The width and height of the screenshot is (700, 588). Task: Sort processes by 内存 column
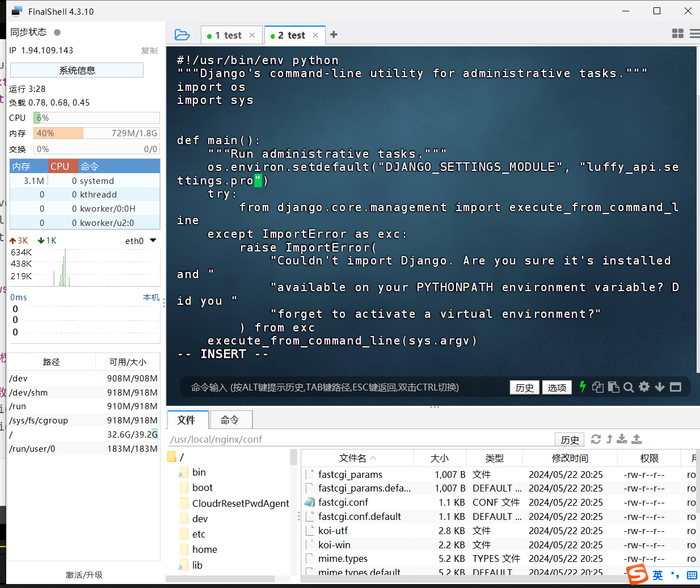[x=28, y=166]
